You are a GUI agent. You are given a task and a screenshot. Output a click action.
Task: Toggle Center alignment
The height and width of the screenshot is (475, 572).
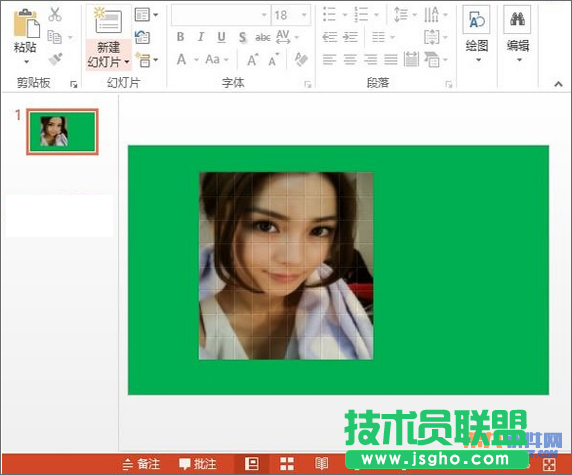pos(350,59)
